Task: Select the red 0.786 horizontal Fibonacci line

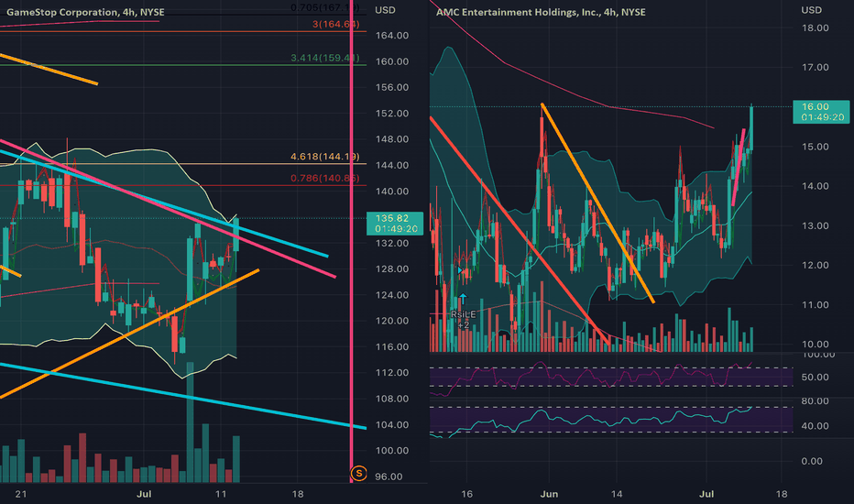Action: click(x=183, y=185)
